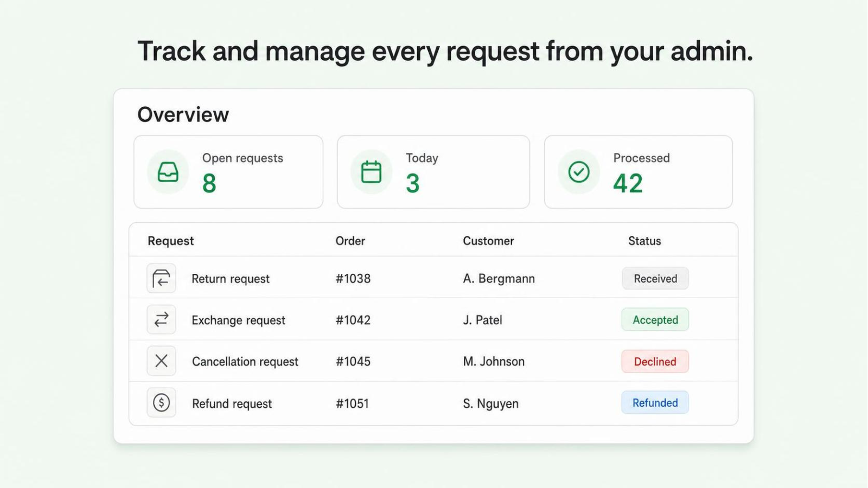The height and width of the screenshot is (488, 868).
Task: Open the Open requests card
Action: pyautogui.click(x=228, y=172)
